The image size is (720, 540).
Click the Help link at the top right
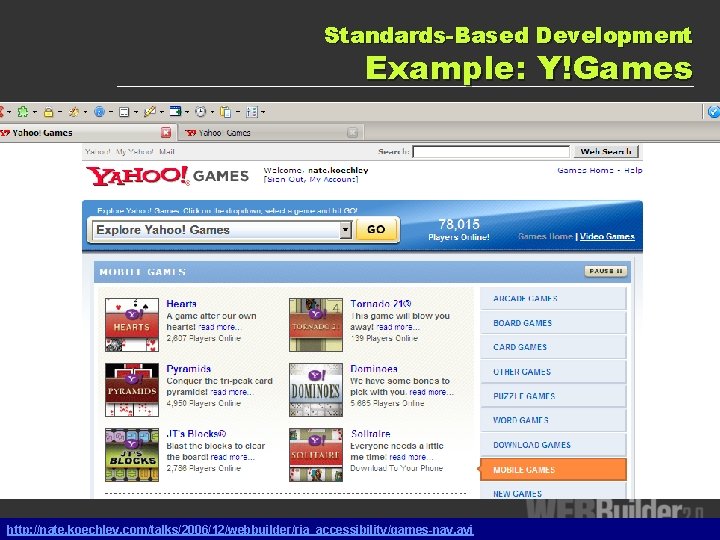(x=633, y=170)
